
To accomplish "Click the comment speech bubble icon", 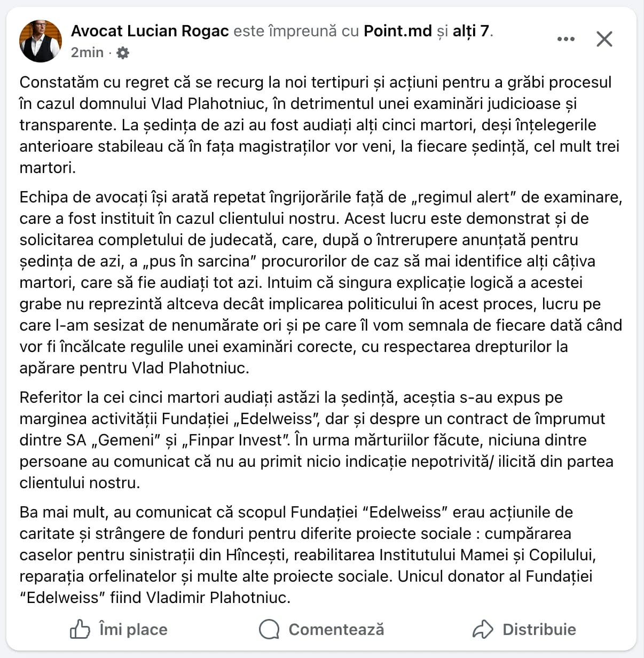I will click(269, 629).
